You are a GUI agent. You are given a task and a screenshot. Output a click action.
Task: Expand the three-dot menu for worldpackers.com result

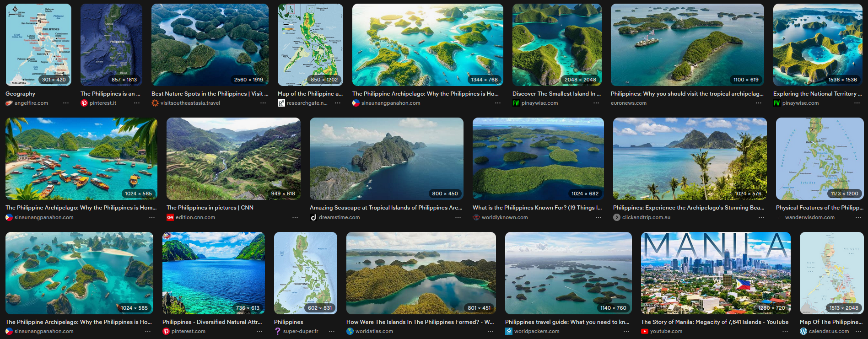(x=626, y=332)
